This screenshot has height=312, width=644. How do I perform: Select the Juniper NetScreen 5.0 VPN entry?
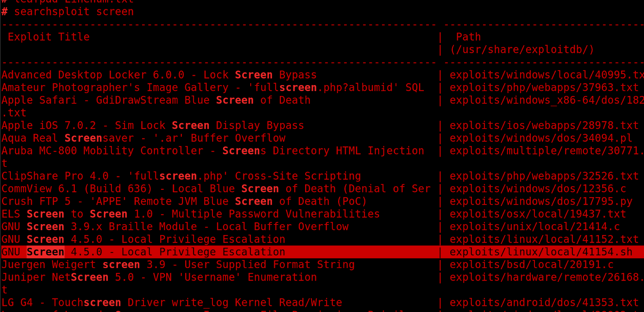click(x=159, y=277)
